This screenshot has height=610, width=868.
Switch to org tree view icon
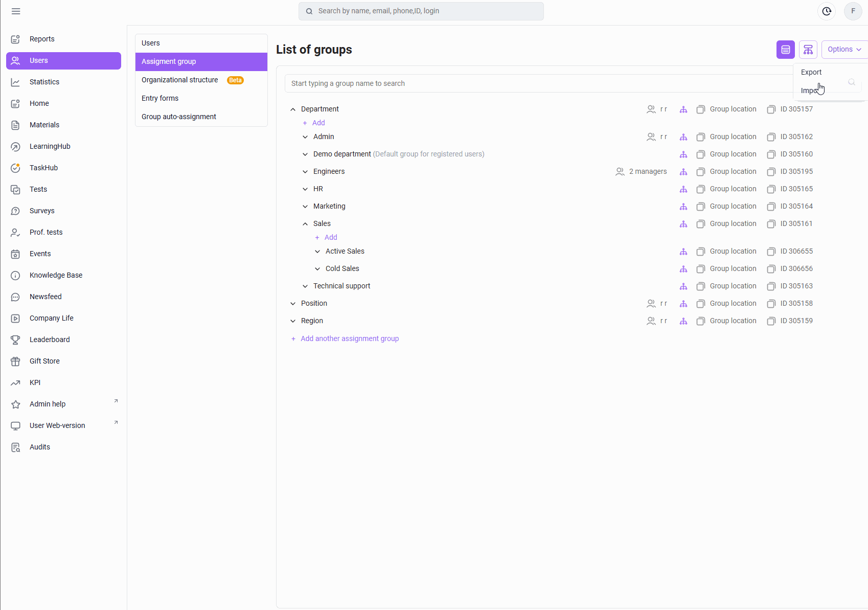click(808, 50)
